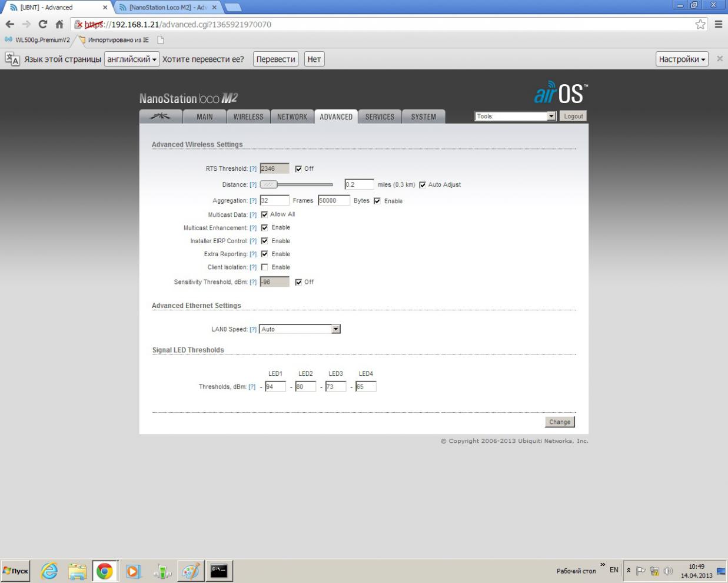Click the Change button
The height and width of the screenshot is (583, 728).
coord(560,422)
